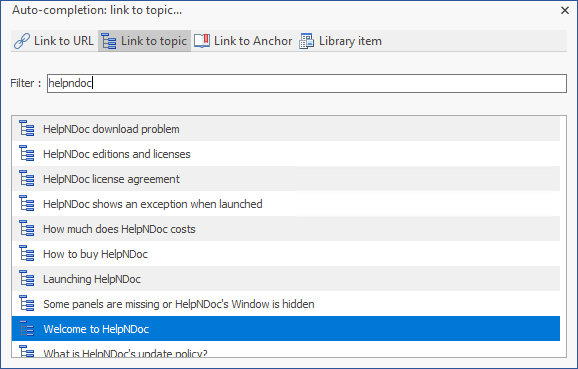Click topic icon beside How to buy HelpNDoc
Screen dimensions: 578x369
pyautogui.click(x=27, y=254)
